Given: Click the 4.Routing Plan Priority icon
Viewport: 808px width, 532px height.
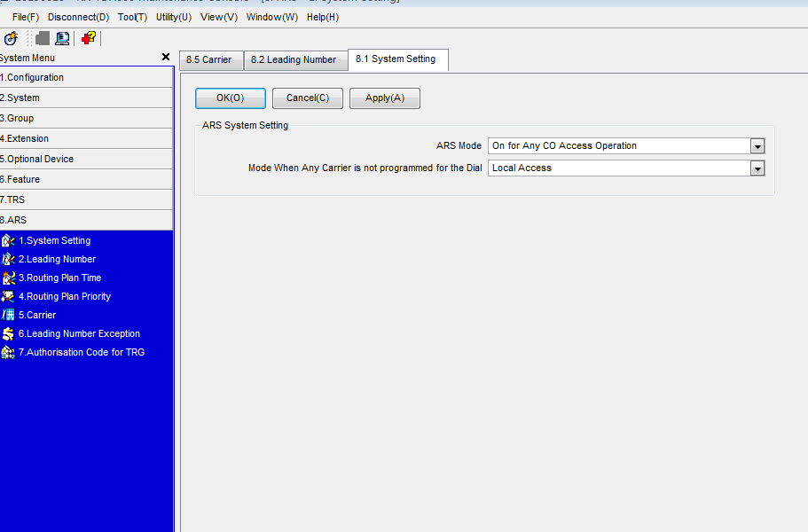Looking at the screenshot, I should click(8, 296).
